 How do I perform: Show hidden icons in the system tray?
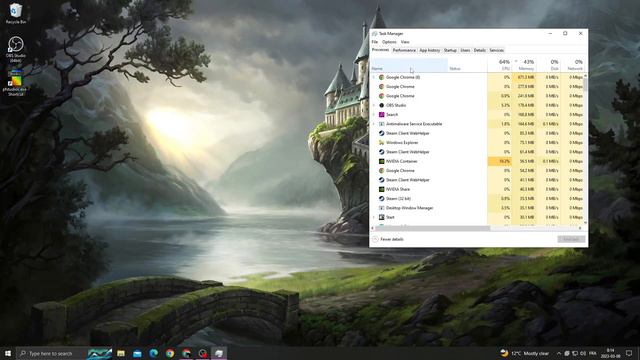click(x=559, y=353)
